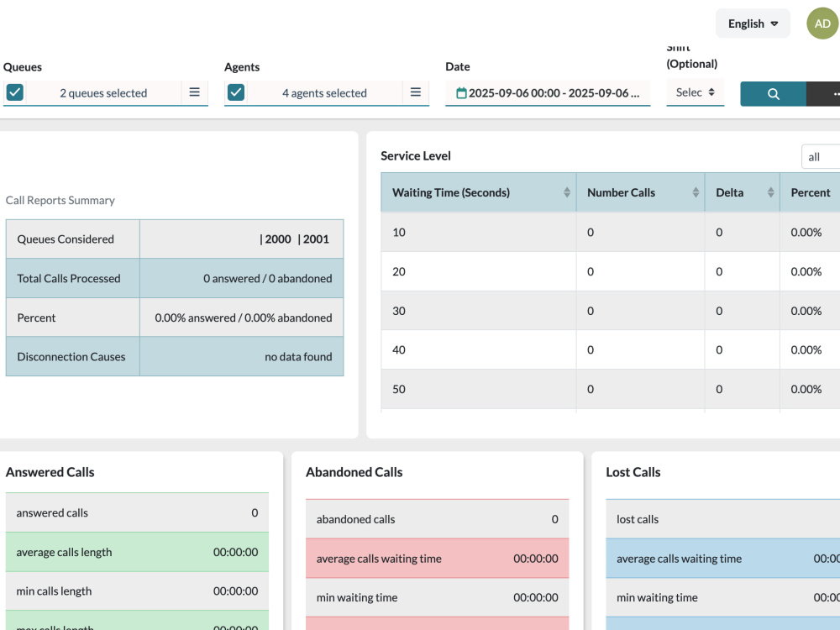Toggle the Agents select-all checkbox
This screenshot has width=840, height=630.
(x=236, y=92)
